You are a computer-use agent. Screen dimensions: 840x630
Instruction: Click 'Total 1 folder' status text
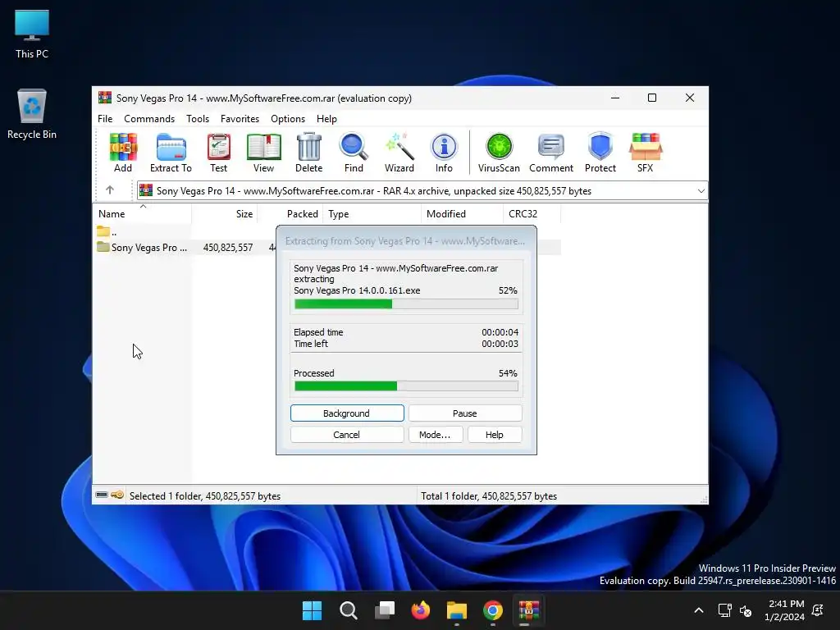489,496
